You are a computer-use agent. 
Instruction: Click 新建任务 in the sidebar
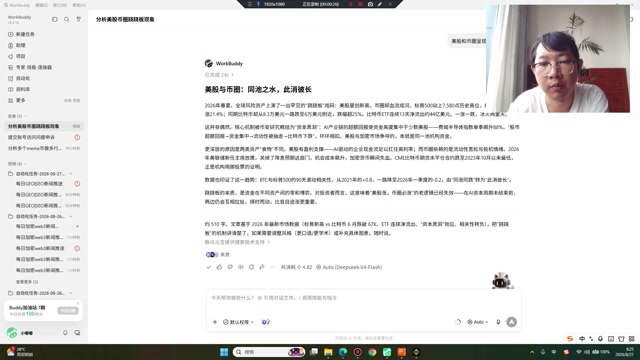pos(21,34)
